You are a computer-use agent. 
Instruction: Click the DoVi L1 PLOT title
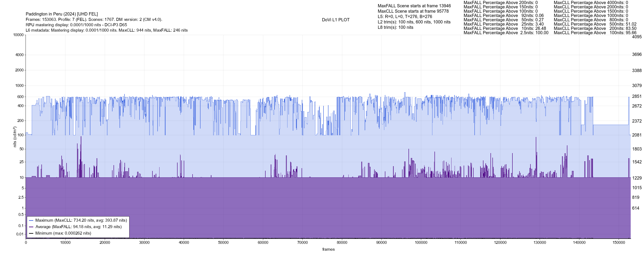(x=336, y=20)
